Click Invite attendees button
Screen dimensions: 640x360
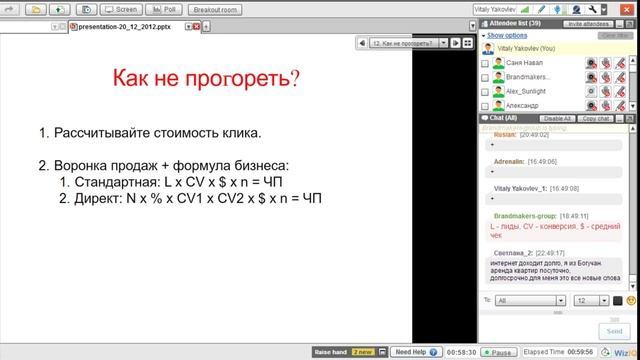click(x=588, y=24)
